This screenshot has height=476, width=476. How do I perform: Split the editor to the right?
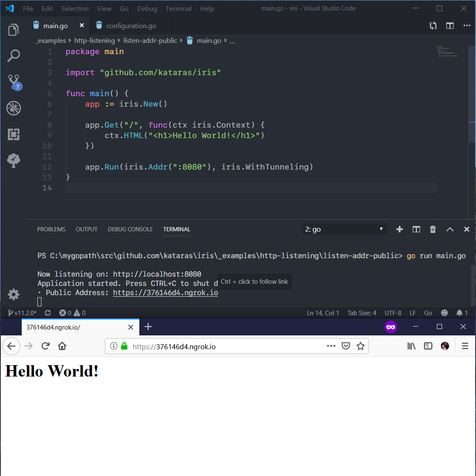click(450, 26)
